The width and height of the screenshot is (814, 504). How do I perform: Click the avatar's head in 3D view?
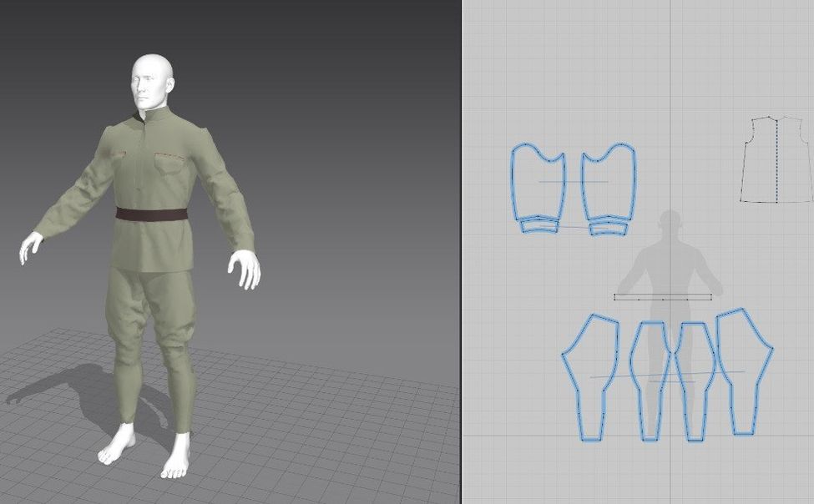pos(152,79)
